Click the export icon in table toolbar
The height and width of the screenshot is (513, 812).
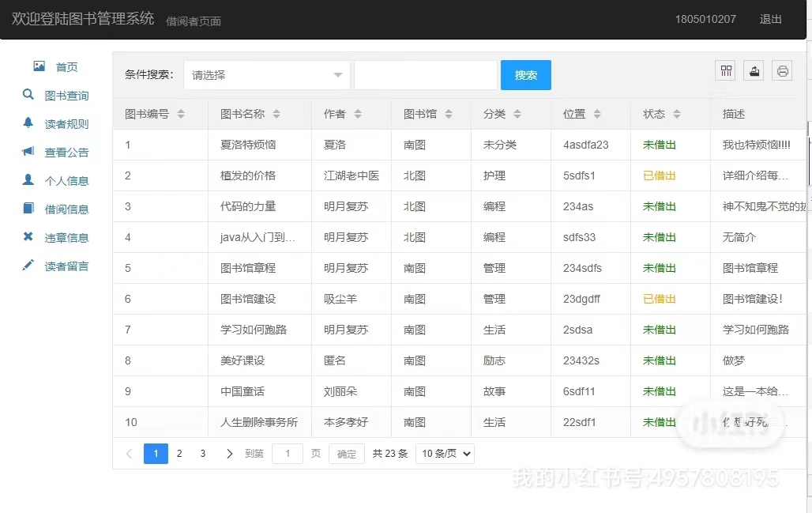pos(754,71)
